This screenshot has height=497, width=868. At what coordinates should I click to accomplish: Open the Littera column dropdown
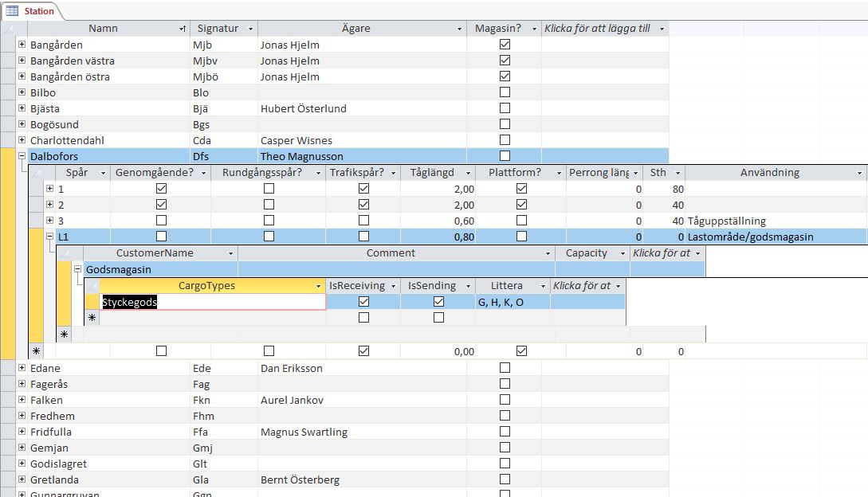pyautogui.click(x=543, y=286)
